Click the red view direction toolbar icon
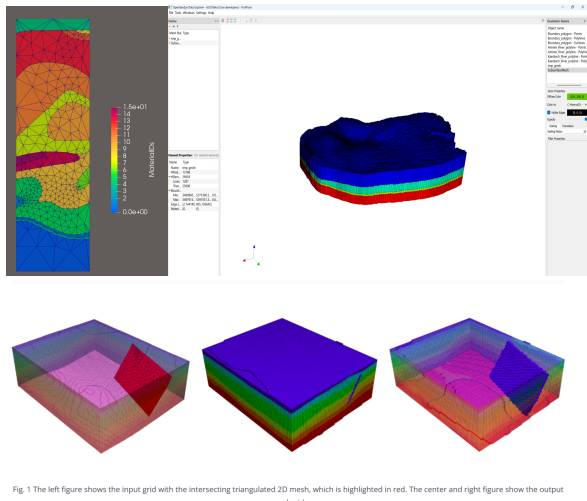 tap(228, 21)
